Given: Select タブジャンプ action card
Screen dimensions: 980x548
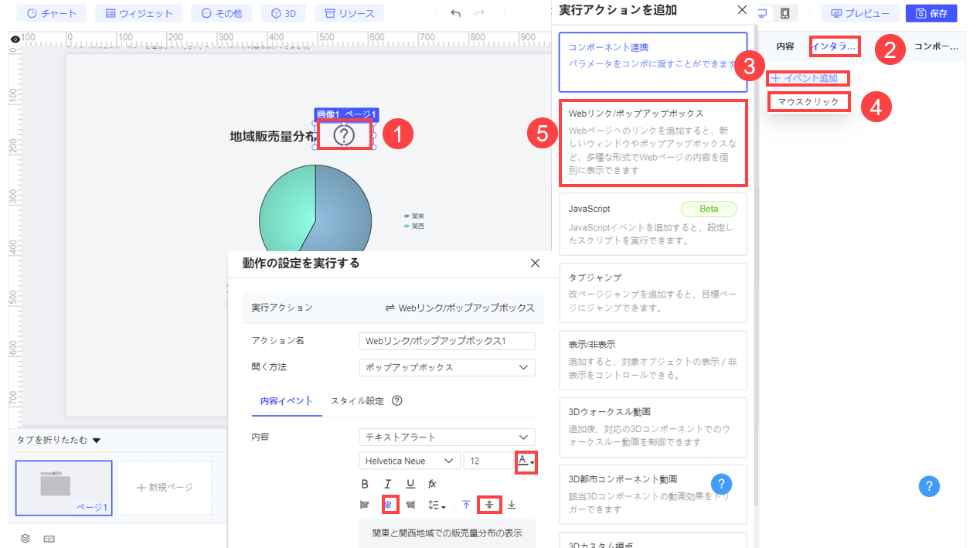Looking at the screenshot, I should [653, 292].
